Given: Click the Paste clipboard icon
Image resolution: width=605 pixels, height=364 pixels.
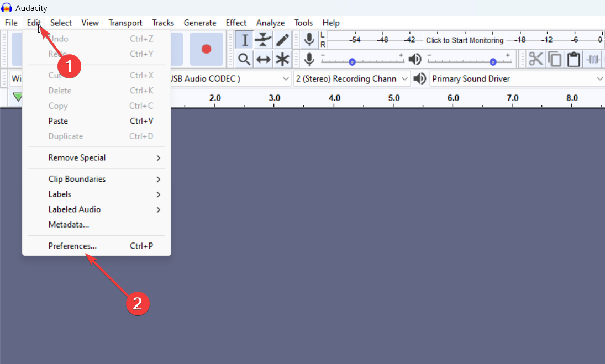Looking at the screenshot, I should pyautogui.click(x=574, y=60).
